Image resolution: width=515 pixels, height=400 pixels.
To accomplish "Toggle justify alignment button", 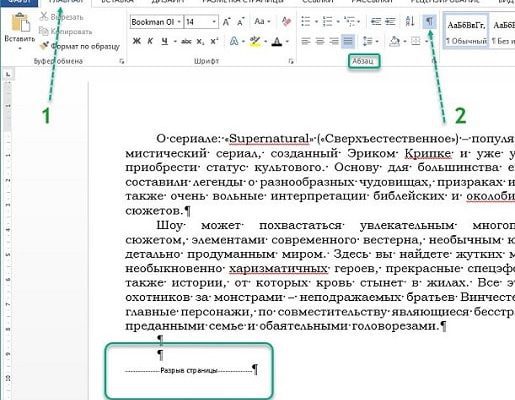I will [x=348, y=41].
